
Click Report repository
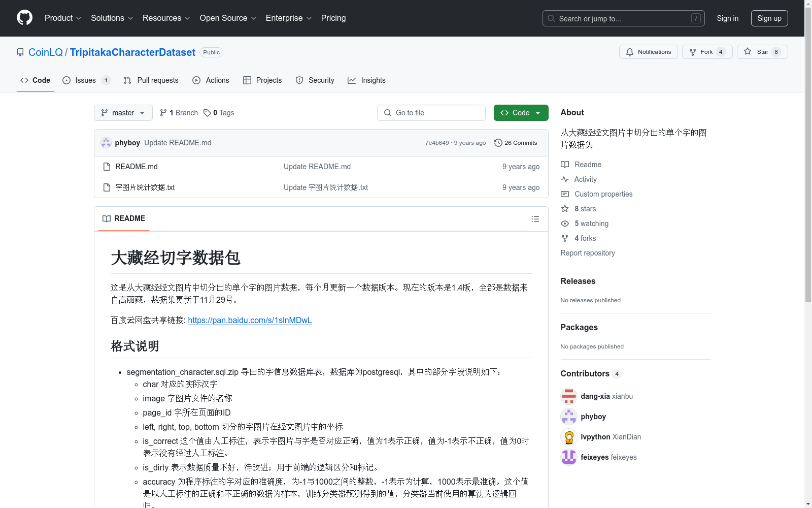point(588,253)
